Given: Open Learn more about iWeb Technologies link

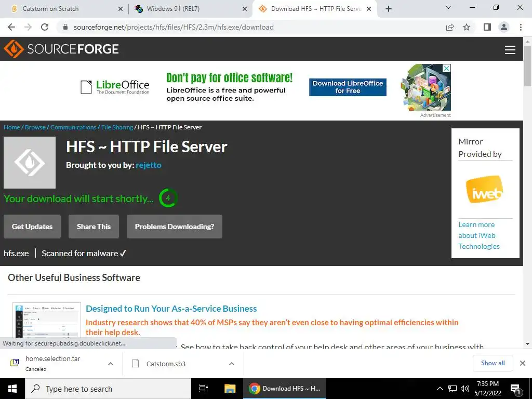Looking at the screenshot, I should pos(478,235).
